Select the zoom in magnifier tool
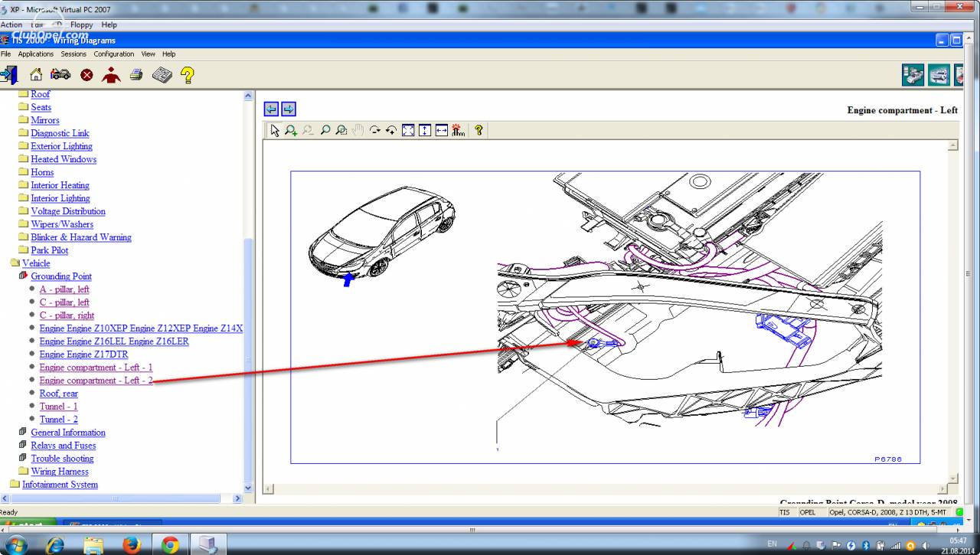Screen dimensions: 980x555 291,131
